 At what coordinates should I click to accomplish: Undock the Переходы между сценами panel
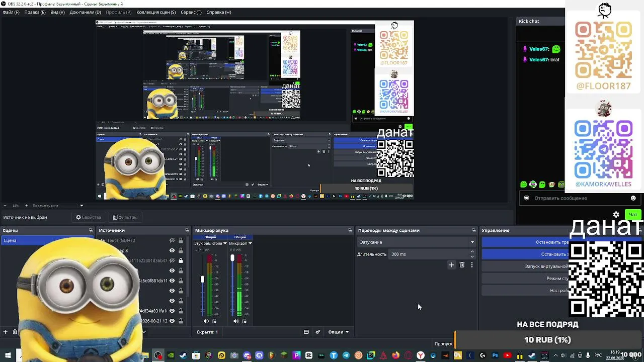tap(473, 230)
